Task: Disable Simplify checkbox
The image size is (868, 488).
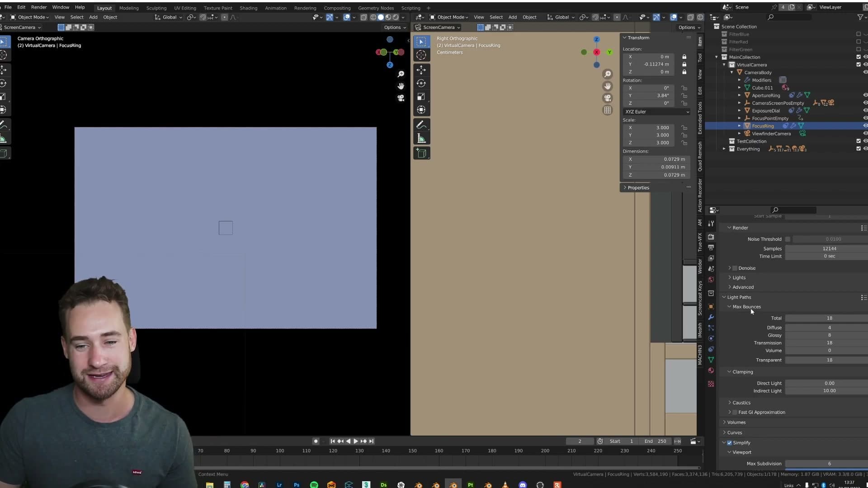Action: tap(729, 443)
